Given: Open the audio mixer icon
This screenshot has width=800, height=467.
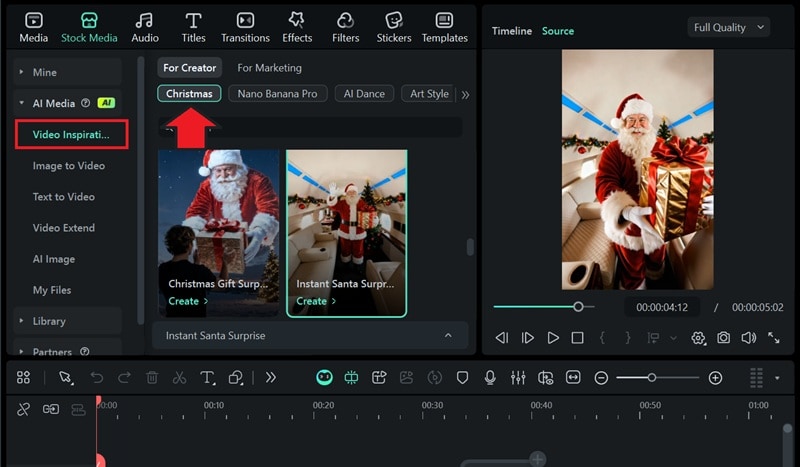Looking at the screenshot, I should [518, 377].
